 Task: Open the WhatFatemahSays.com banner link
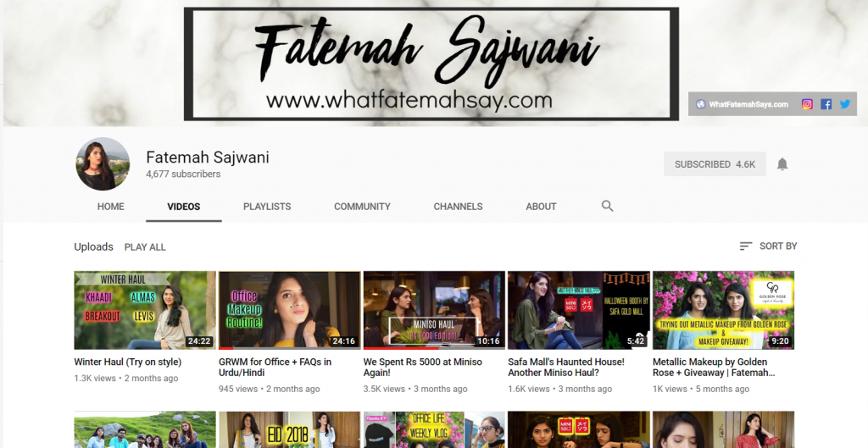coord(748,104)
